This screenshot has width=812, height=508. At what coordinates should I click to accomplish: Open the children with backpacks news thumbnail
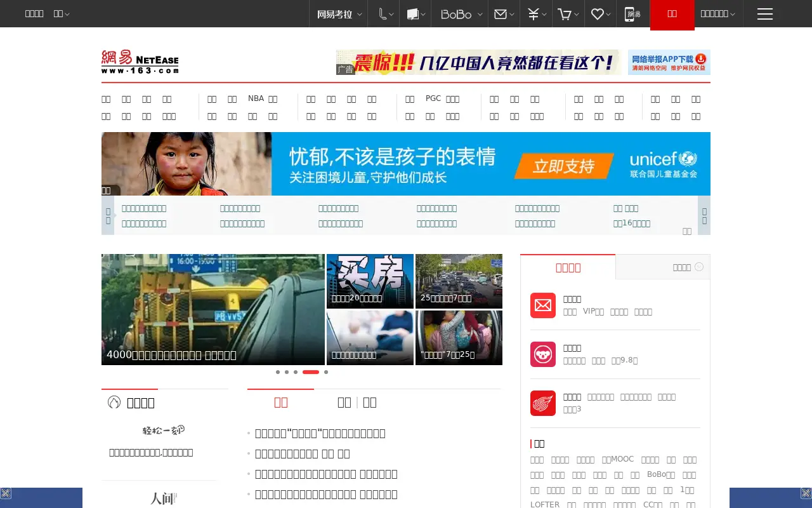[459, 338]
